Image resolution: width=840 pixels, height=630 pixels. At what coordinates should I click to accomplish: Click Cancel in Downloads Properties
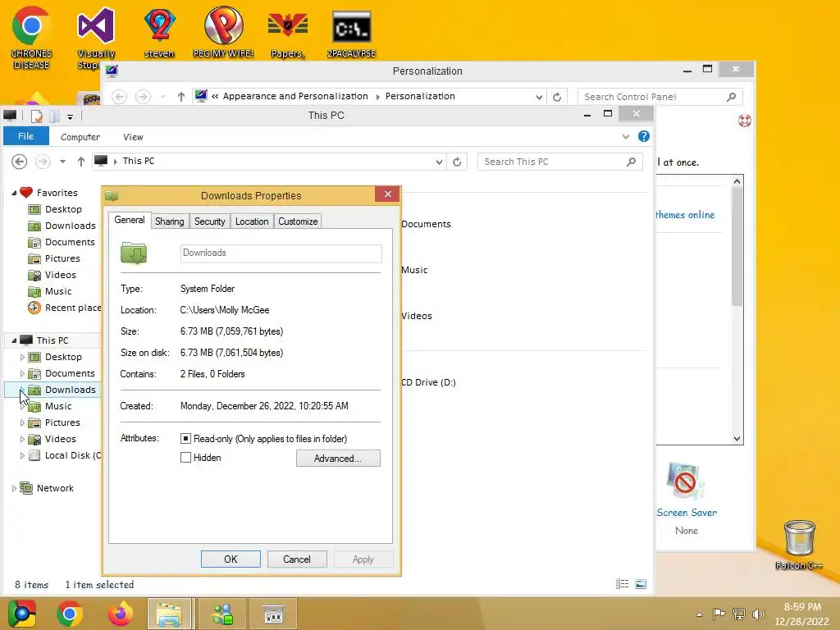(x=297, y=559)
